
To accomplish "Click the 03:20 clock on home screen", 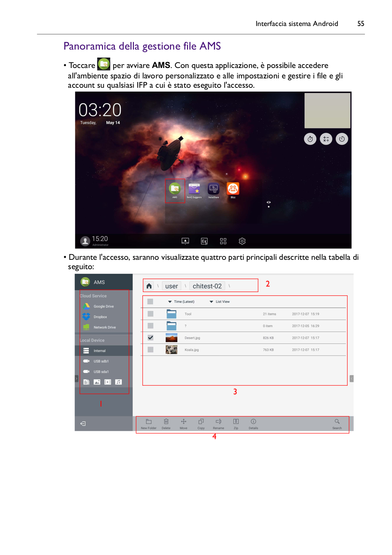I will click(x=100, y=110).
